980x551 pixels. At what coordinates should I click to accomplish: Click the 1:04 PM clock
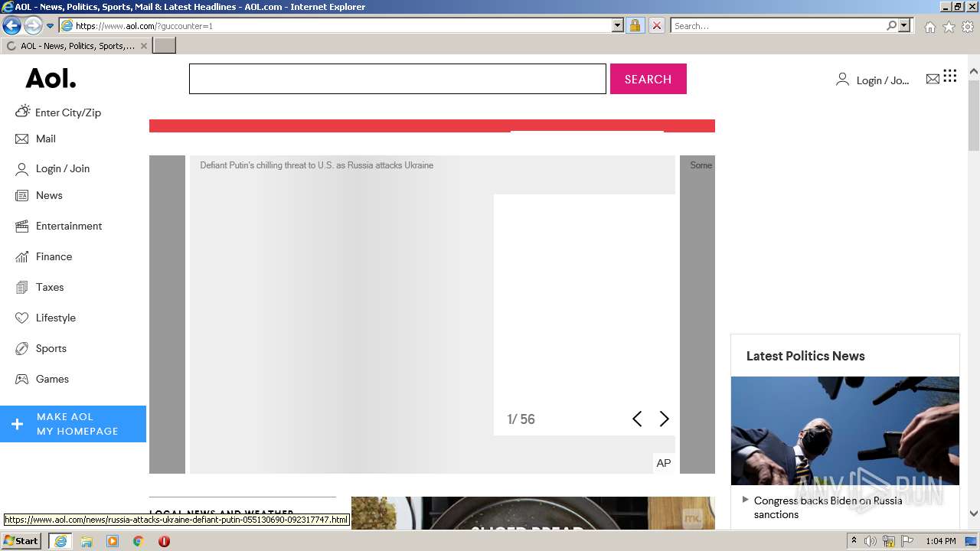[941, 541]
